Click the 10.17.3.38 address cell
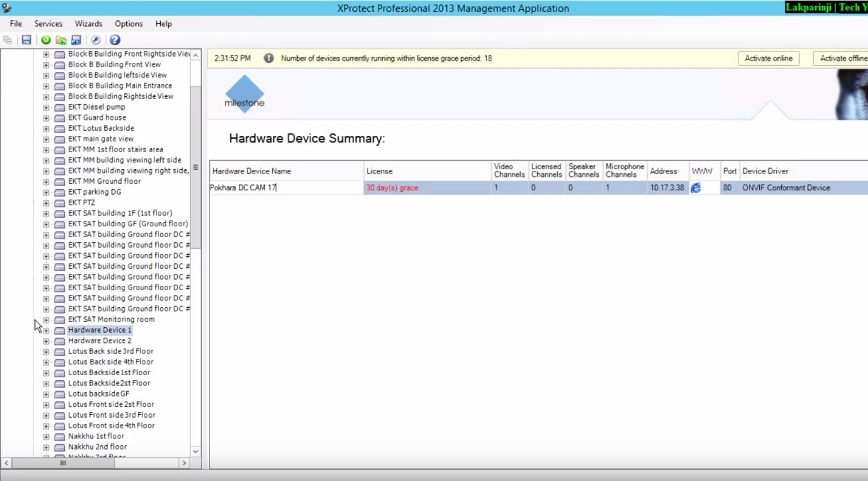Viewport: 868px width, 481px height. 668,188
